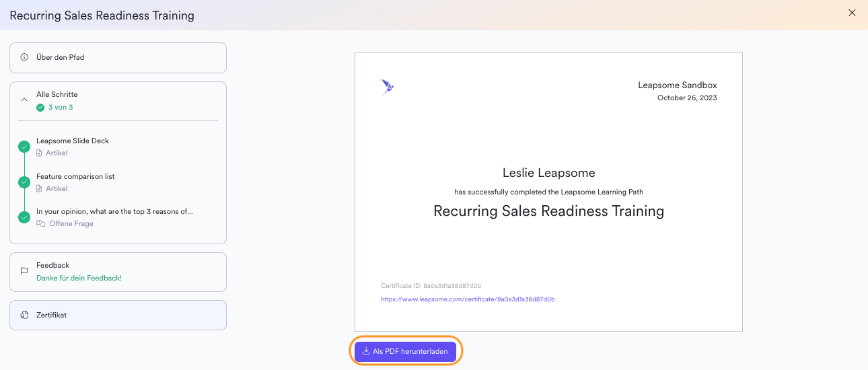Select the Zertifikat panel
868x370 pixels.
point(118,315)
